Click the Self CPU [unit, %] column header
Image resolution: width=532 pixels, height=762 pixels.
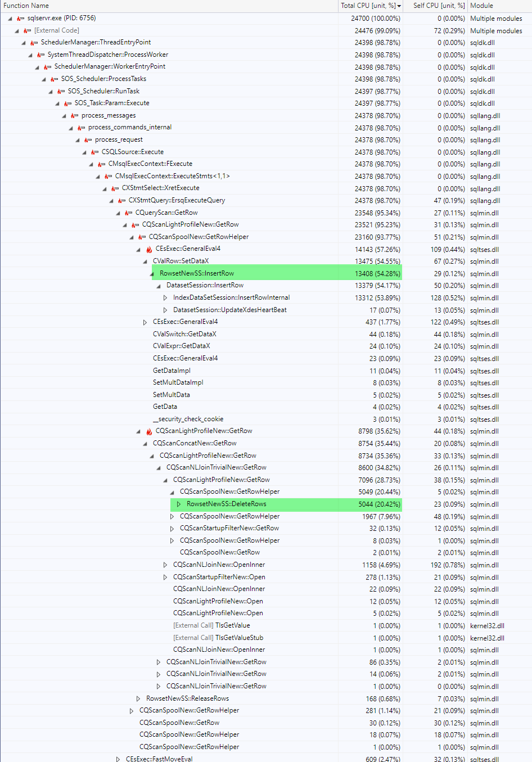click(x=435, y=6)
